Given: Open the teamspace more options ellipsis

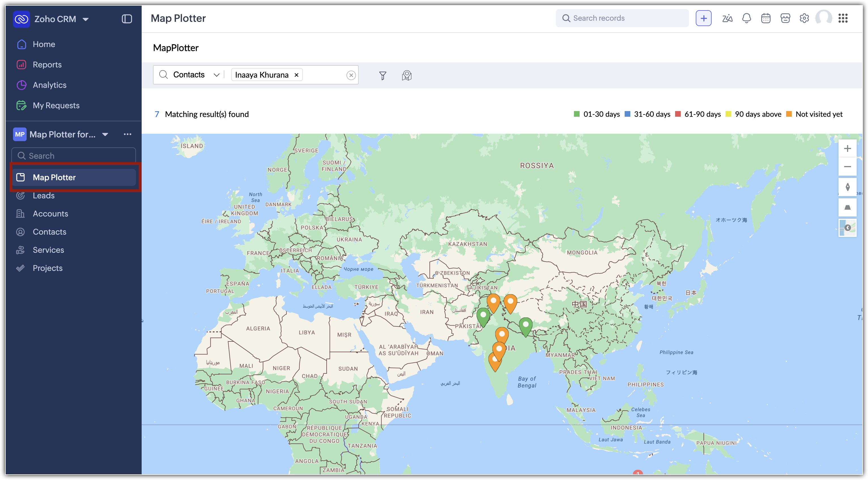Looking at the screenshot, I should click(x=127, y=134).
